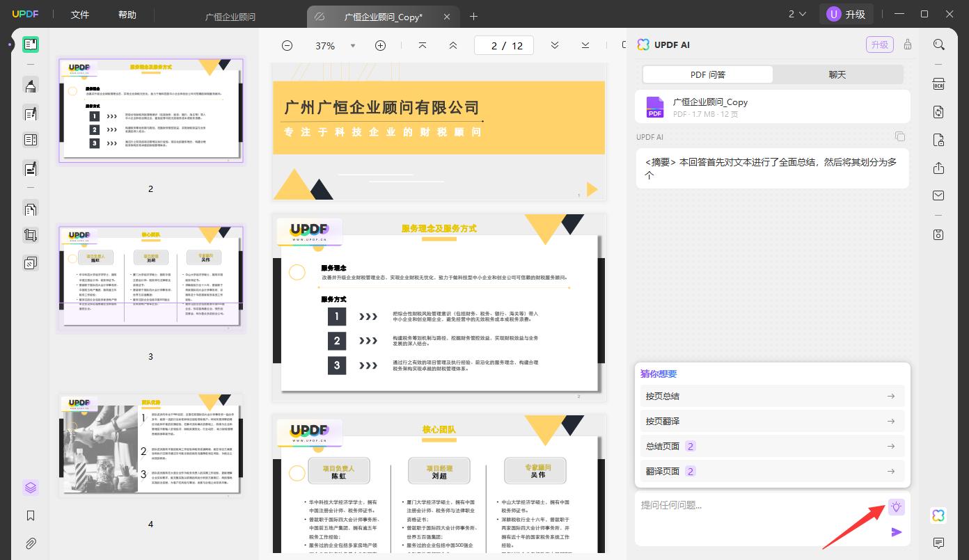This screenshot has height=560, width=969.
Task: Click the 37% zoom value
Action: tap(325, 46)
